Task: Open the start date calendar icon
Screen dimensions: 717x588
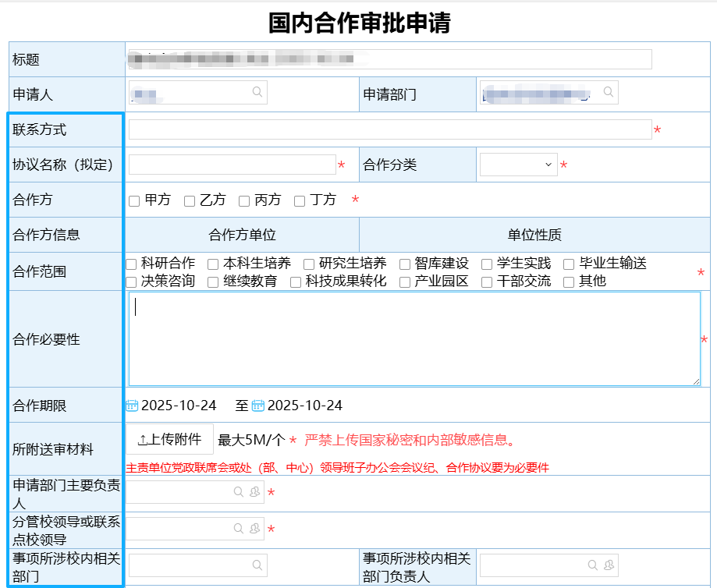Action: pyautogui.click(x=132, y=406)
